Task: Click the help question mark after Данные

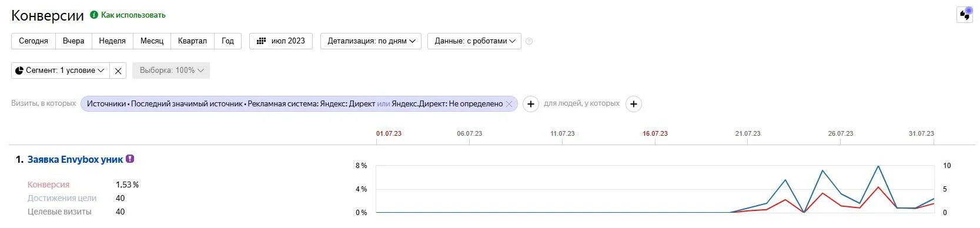Action: [x=529, y=41]
